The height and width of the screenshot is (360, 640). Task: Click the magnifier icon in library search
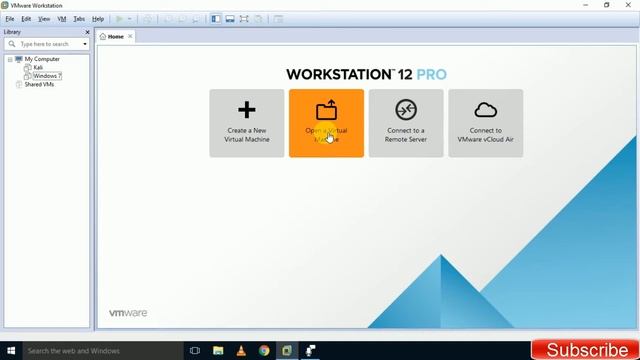coord(12,44)
